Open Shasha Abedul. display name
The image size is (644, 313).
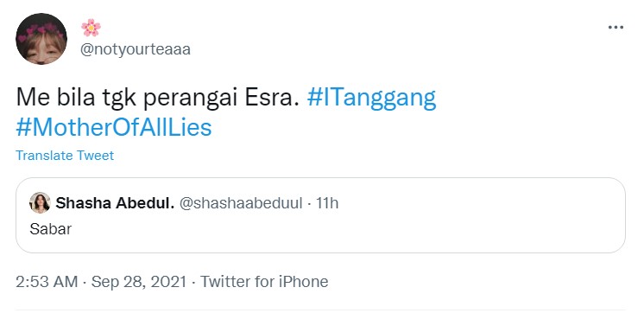coord(115,203)
